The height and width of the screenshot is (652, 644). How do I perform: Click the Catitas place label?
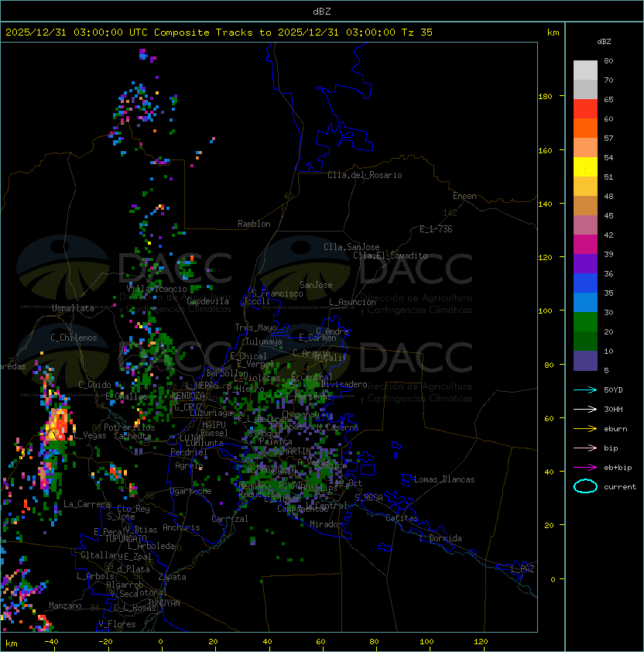(402, 518)
